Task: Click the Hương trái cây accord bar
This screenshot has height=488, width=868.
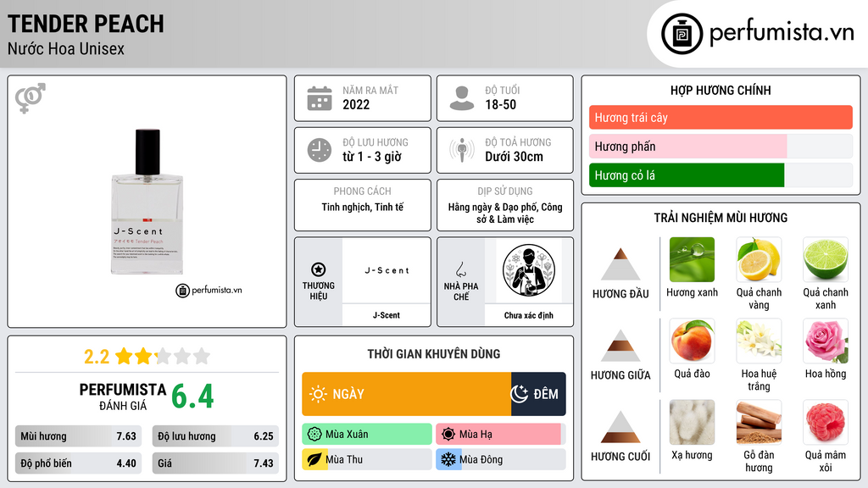Action: 721,117
